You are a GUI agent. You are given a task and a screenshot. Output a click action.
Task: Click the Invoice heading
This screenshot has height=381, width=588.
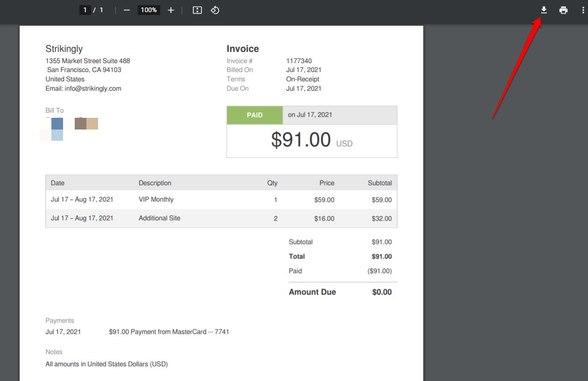click(243, 49)
